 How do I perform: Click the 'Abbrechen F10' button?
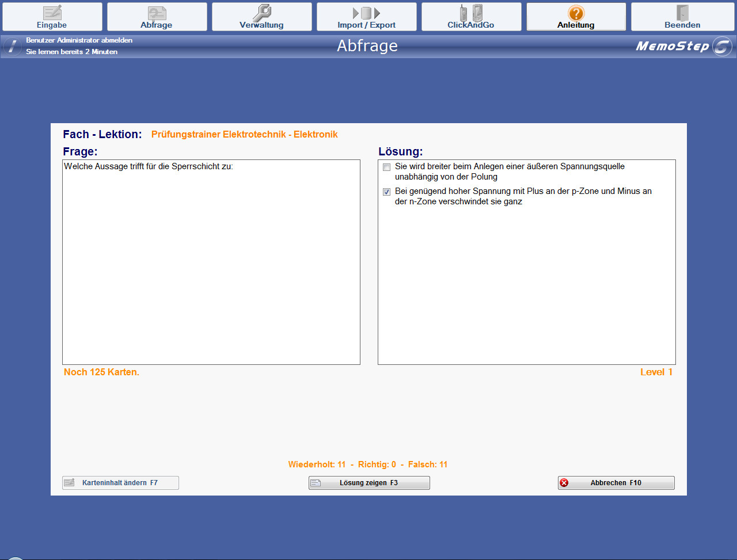(616, 483)
